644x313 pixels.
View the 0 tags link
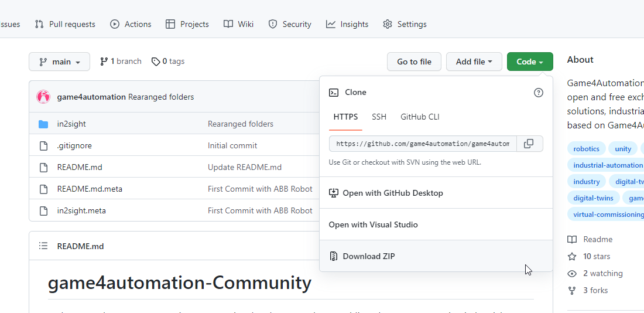click(168, 62)
